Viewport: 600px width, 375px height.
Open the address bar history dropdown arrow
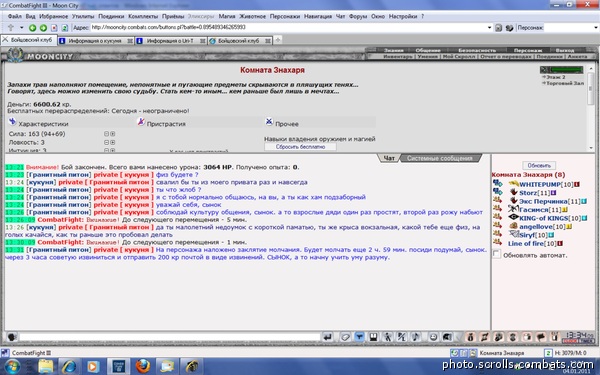click(x=489, y=28)
